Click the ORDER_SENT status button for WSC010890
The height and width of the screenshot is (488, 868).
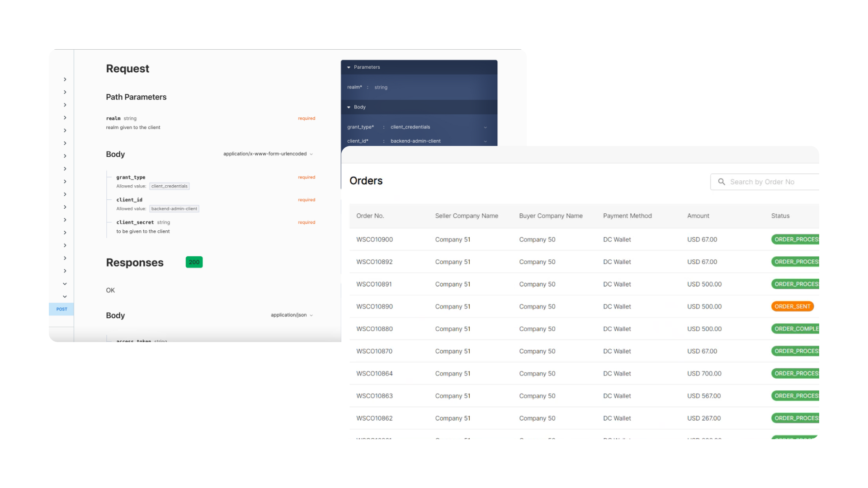(x=792, y=306)
